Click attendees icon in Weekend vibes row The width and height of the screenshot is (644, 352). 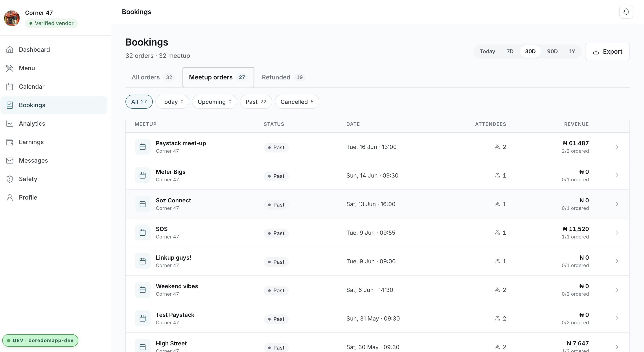pyautogui.click(x=497, y=290)
